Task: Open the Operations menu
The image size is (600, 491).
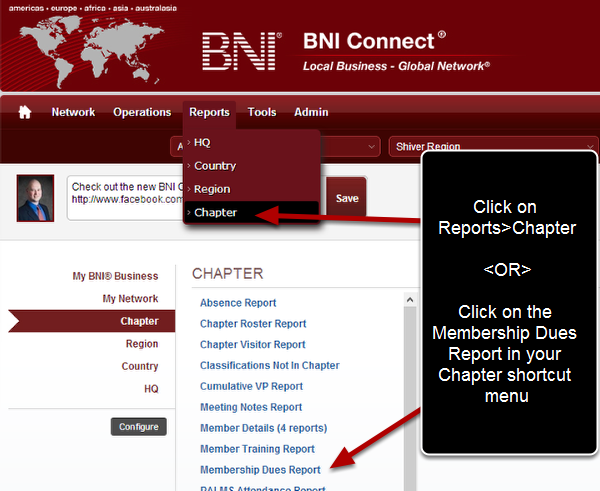Action: pos(142,112)
